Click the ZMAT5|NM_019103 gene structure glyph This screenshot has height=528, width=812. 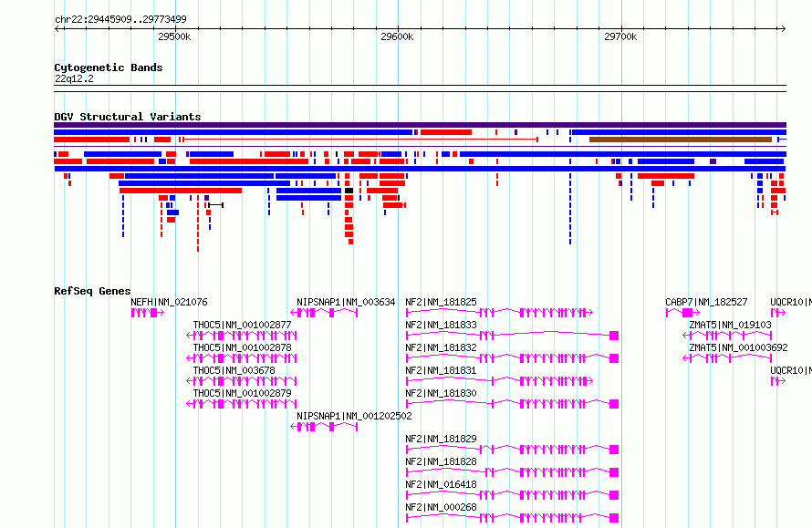pos(727,336)
